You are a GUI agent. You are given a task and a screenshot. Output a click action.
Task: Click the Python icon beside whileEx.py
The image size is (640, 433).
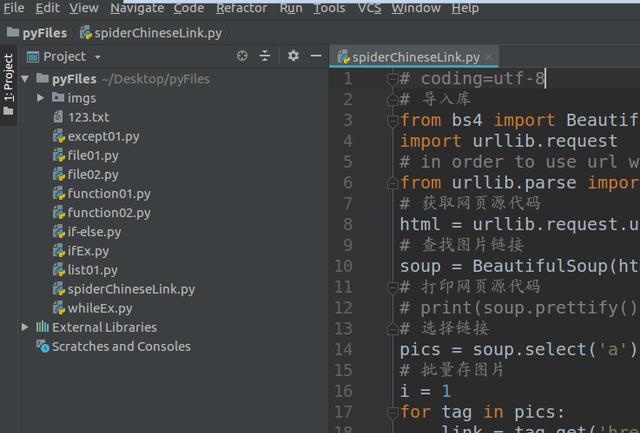pyautogui.click(x=59, y=309)
